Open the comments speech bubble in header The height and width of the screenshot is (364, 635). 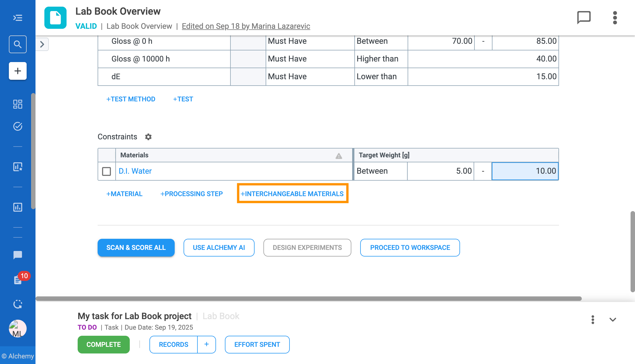[x=584, y=18]
